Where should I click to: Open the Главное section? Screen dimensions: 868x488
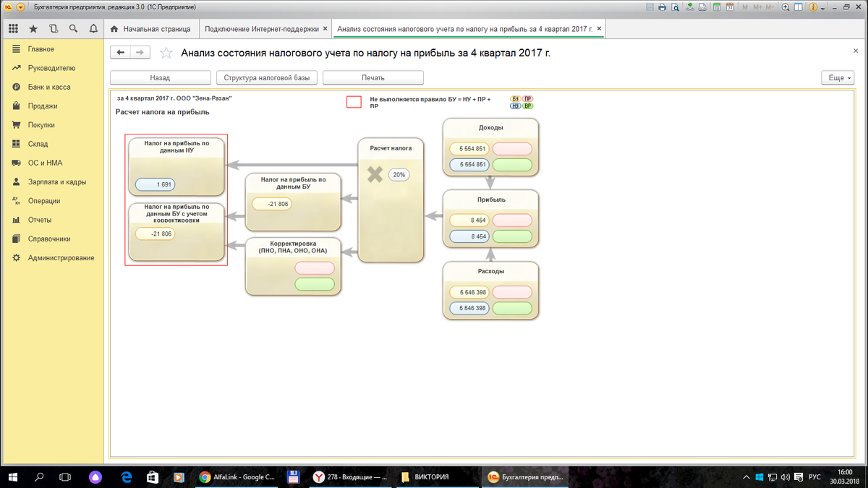(51, 49)
